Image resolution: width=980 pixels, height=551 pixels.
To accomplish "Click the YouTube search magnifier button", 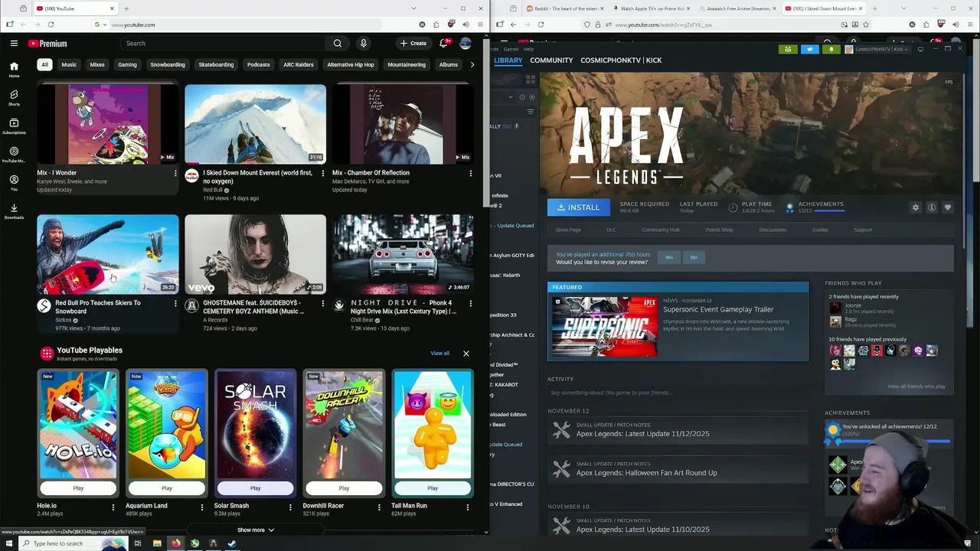I will point(338,44).
